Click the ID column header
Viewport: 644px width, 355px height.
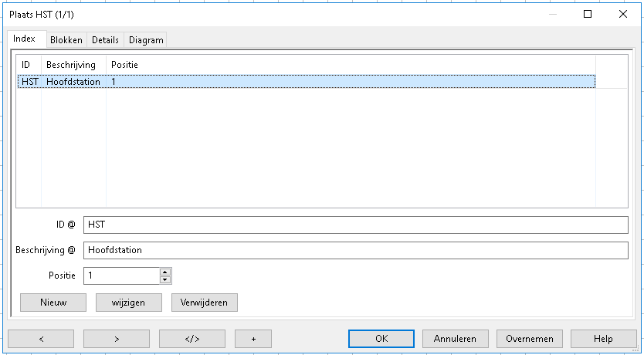click(27, 64)
